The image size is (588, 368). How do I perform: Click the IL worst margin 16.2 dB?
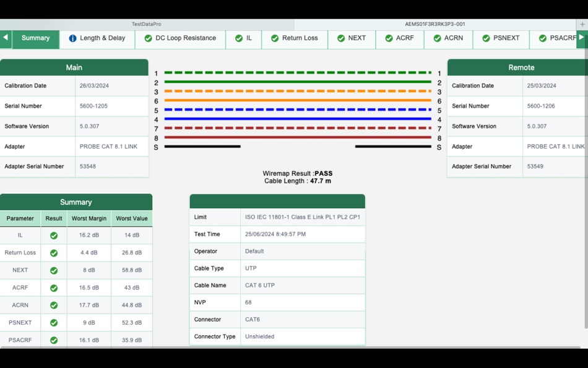89,235
